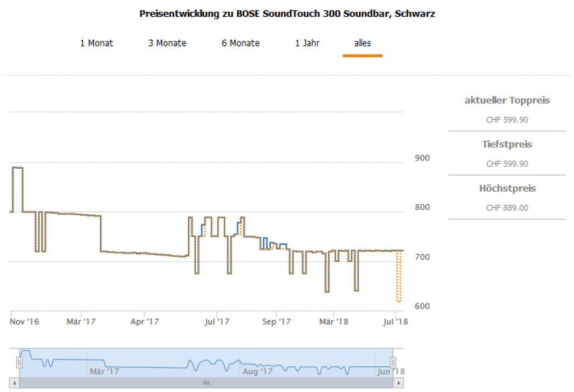574x392 pixels.
Task: Select the alles time range tab
Action: click(x=363, y=43)
